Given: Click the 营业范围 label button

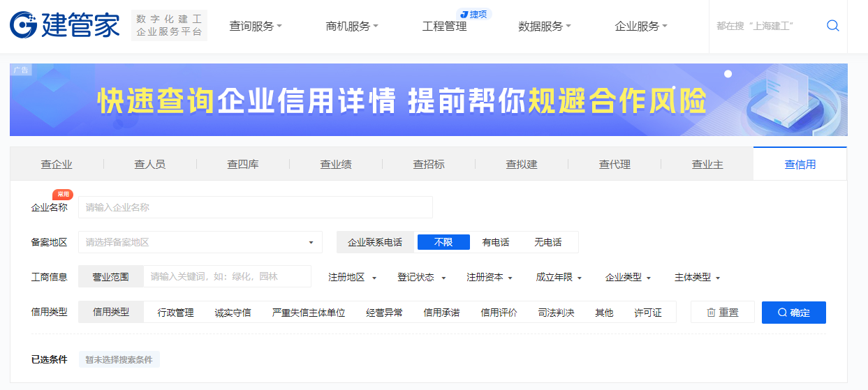Looking at the screenshot, I should [111, 276].
